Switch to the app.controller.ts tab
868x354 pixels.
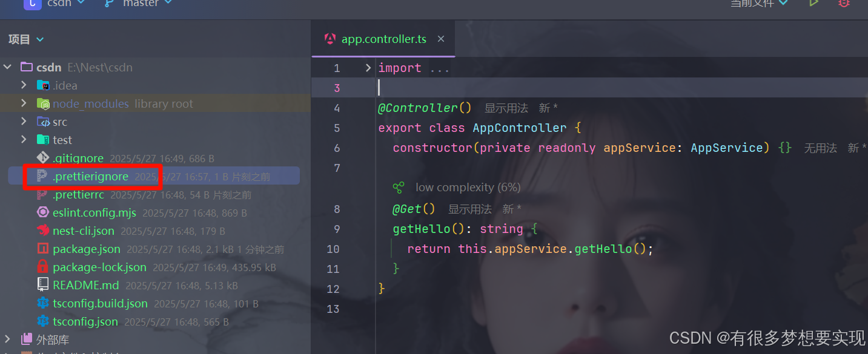point(384,39)
